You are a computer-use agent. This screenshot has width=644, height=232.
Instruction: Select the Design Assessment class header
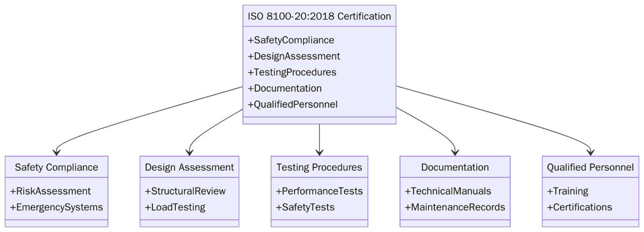(x=189, y=167)
